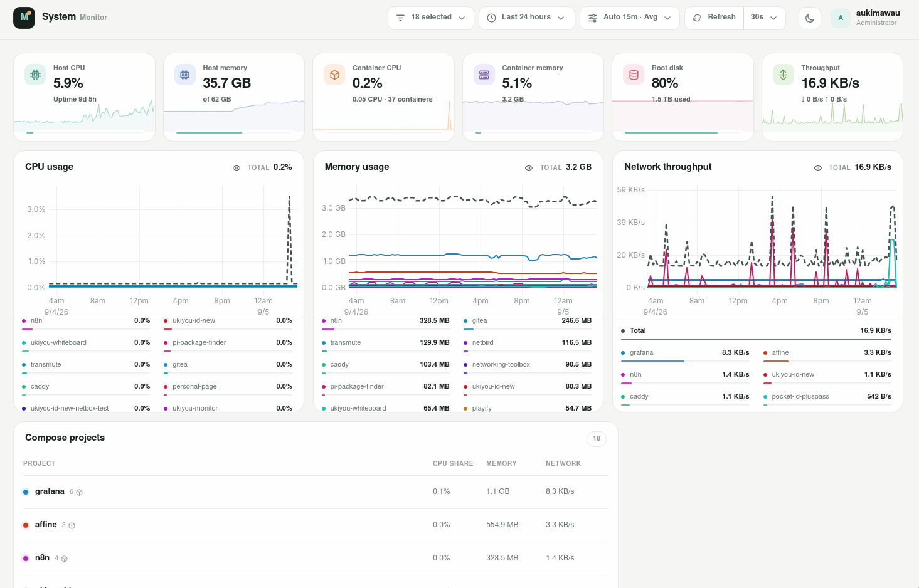Click the container cube icon next to n8n project
The height and width of the screenshot is (588, 919).
65,559
